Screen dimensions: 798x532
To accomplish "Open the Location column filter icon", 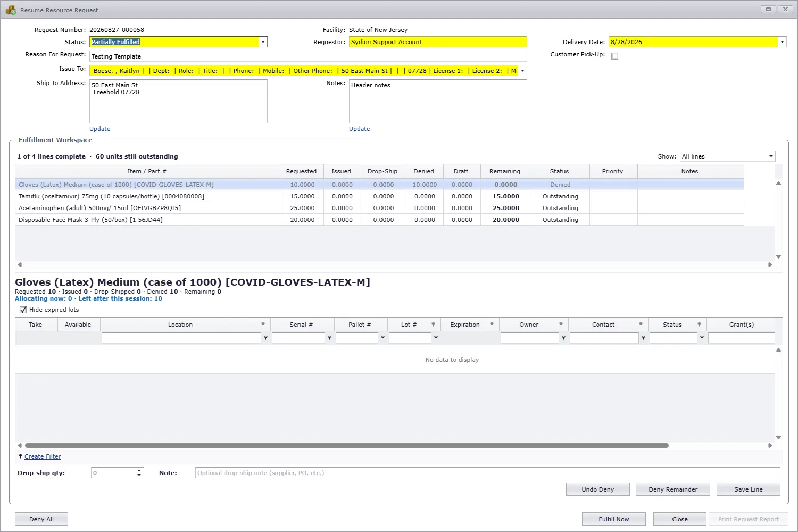I will 263,325.
